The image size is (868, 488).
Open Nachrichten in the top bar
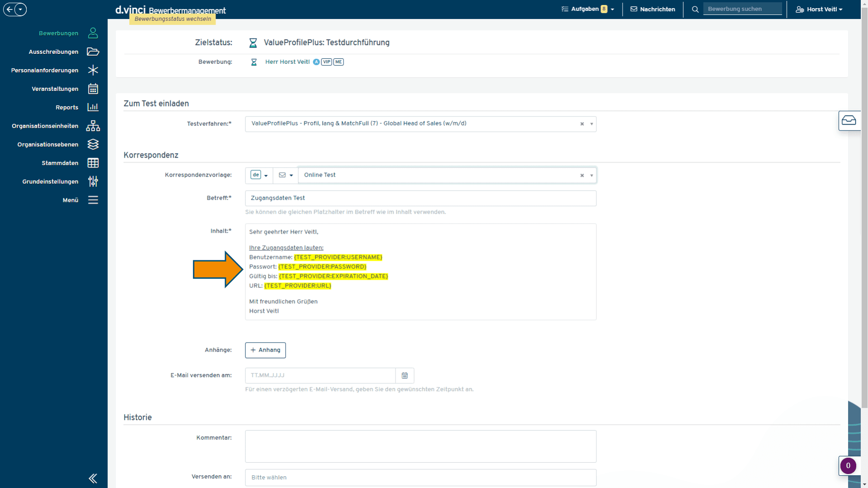[x=653, y=9]
